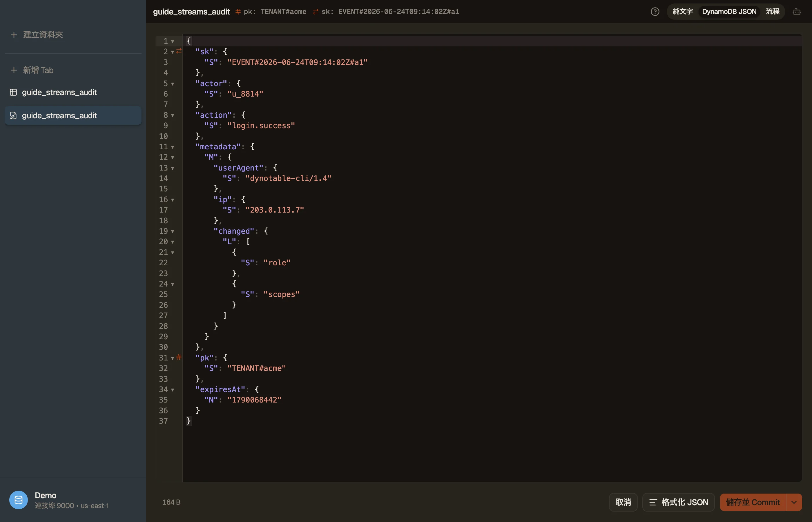Click the plus icon beside 建立資料夾
The width and height of the screenshot is (812, 522).
(x=14, y=35)
